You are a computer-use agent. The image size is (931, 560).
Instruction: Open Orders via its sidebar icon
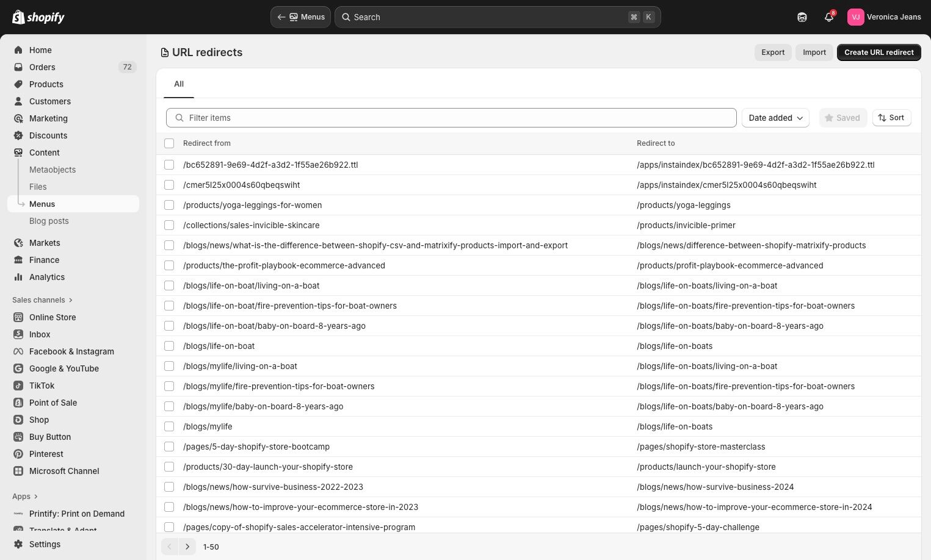coord(18,67)
